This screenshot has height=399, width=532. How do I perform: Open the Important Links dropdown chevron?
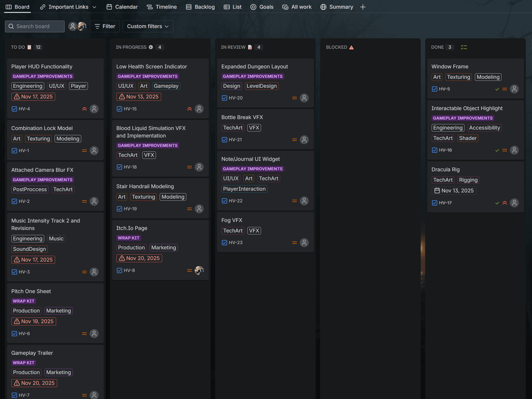pos(94,7)
